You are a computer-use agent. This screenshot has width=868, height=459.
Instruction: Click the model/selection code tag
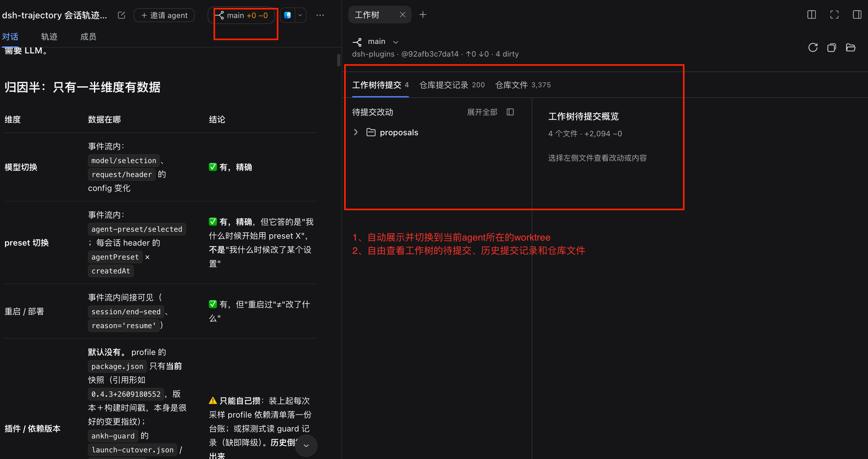(x=124, y=161)
